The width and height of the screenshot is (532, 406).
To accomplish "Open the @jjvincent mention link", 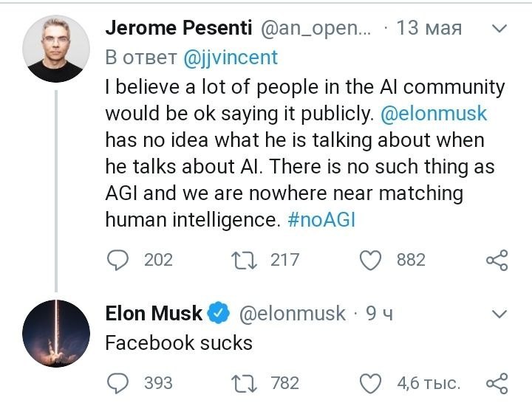I will pyautogui.click(x=231, y=57).
